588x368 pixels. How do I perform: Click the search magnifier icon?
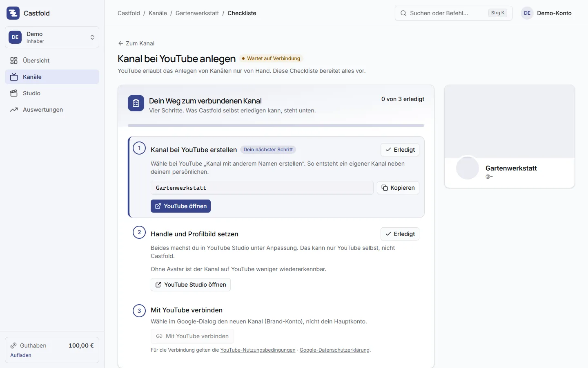(x=403, y=13)
